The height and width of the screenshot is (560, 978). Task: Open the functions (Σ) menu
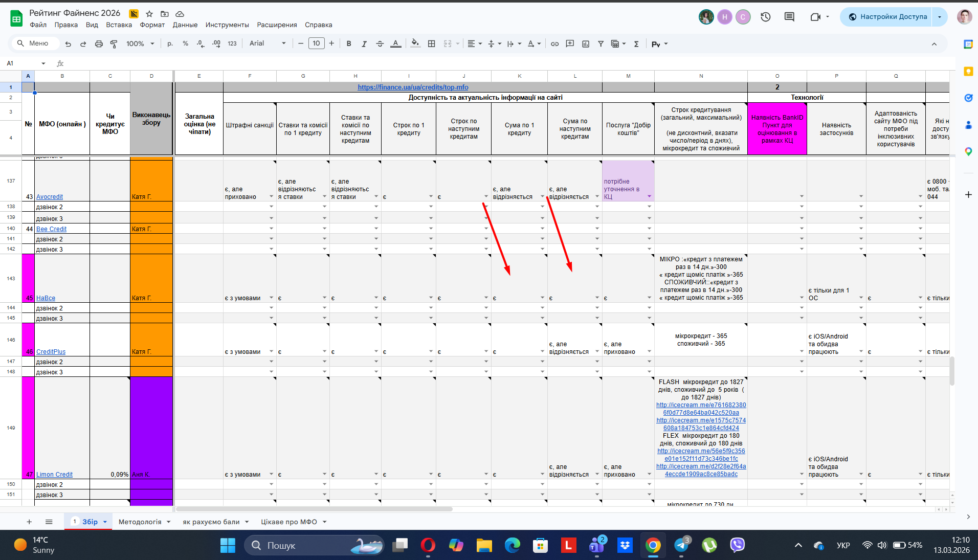pos(636,44)
